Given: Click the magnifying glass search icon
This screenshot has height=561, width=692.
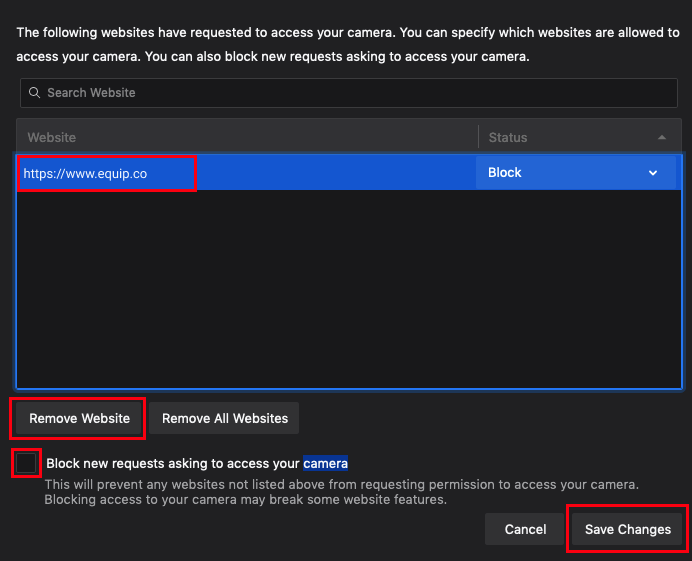Looking at the screenshot, I should point(35,93).
